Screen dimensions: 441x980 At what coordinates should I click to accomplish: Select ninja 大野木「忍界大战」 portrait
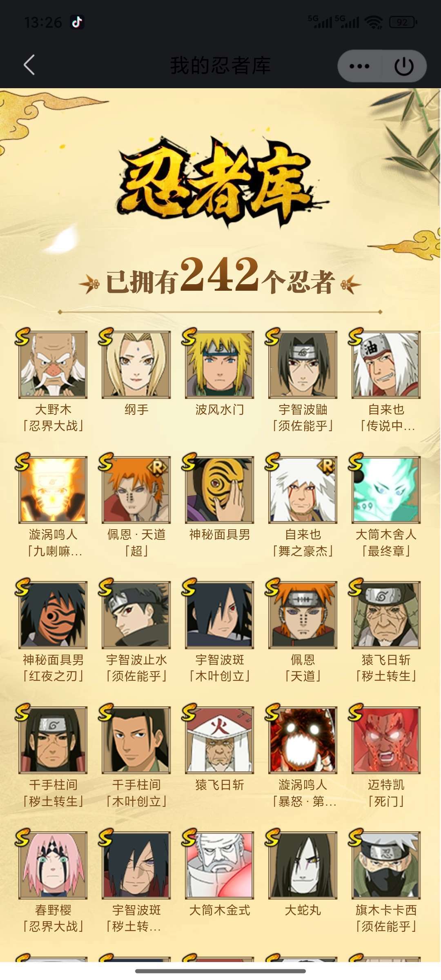[53, 365]
